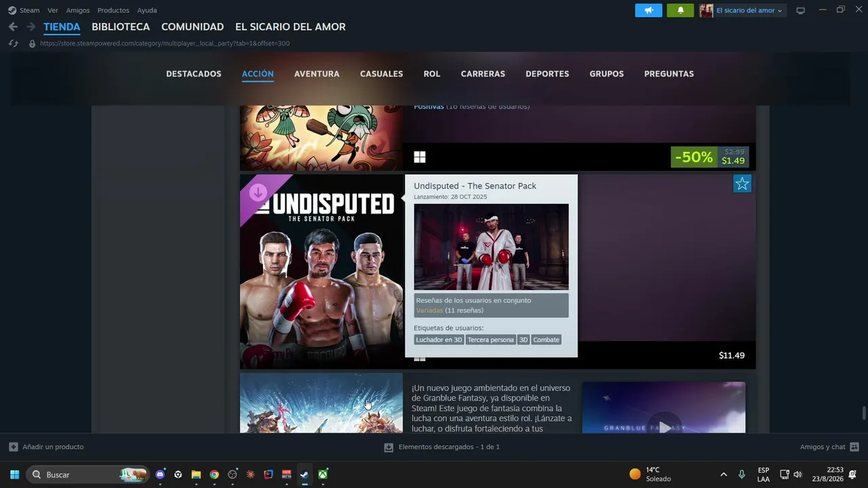Open Amigos y chat panel
The width and height of the screenshot is (868, 488).
[x=823, y=447]
